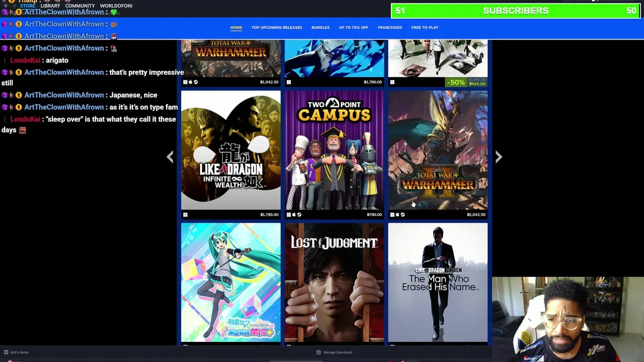Click the Add a Game plus icon
Viewport: 644px width, 362px height.
click(x=6, y=352)
